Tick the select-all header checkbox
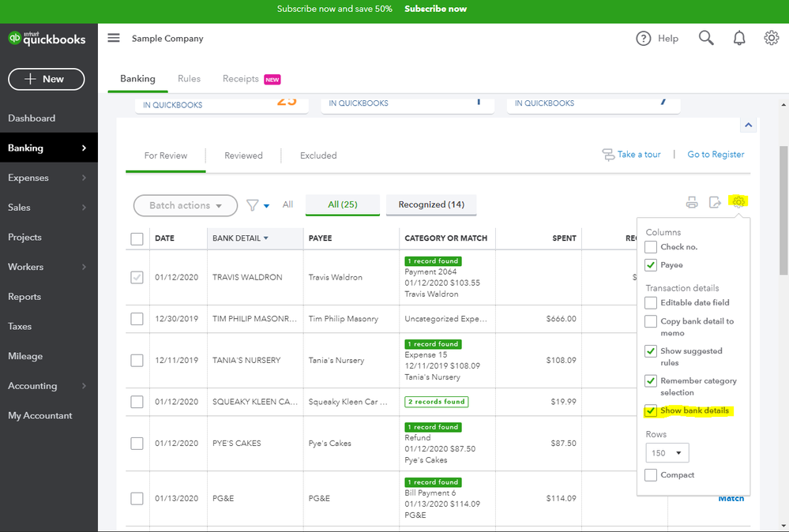This screenshot has height=532, width=789. [x=137, y=238]
